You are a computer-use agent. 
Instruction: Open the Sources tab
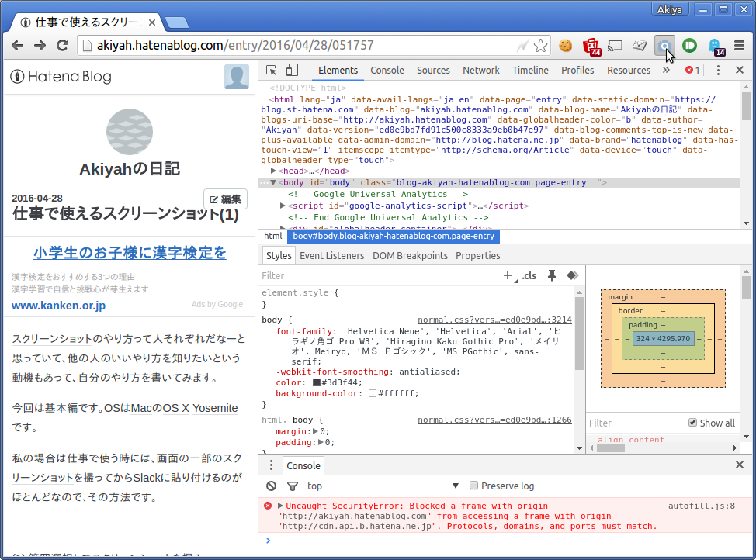pos(433,71)
